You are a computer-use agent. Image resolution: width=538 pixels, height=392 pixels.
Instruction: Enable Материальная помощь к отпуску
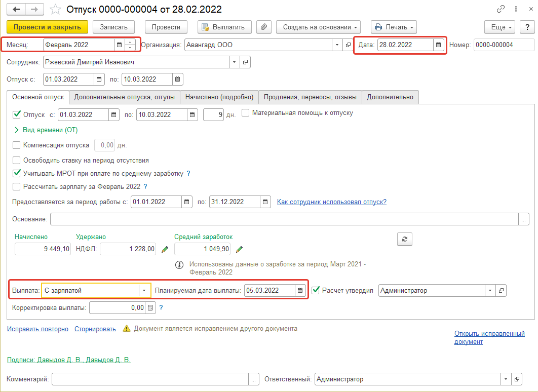click(245, 113)
